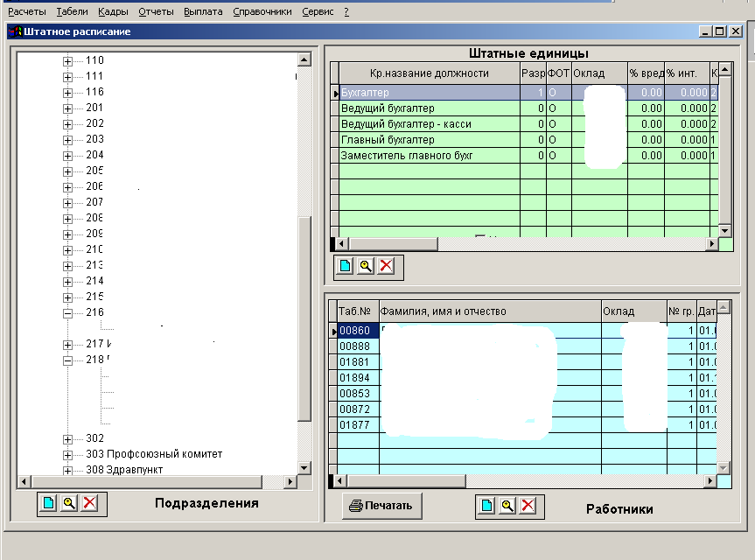Viewport: 755px width, 560px height.
Task: Open the Кадры menu
Action: 113,12
